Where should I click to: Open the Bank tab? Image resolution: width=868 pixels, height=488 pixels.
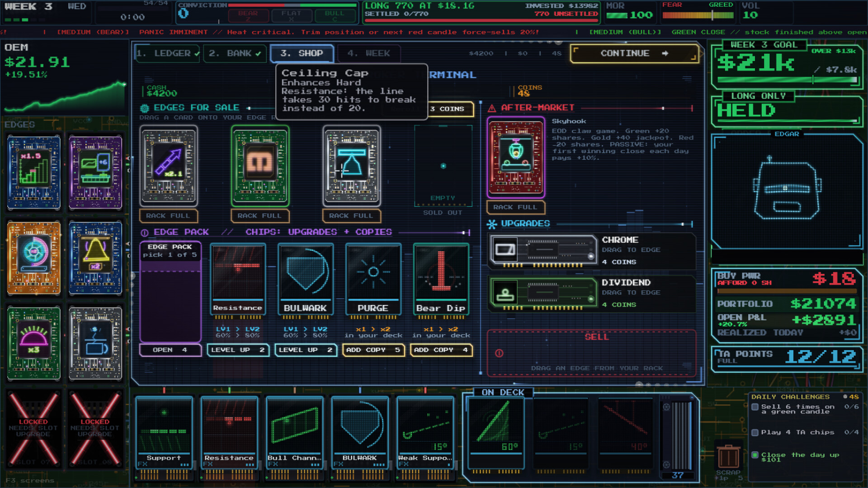235,53
